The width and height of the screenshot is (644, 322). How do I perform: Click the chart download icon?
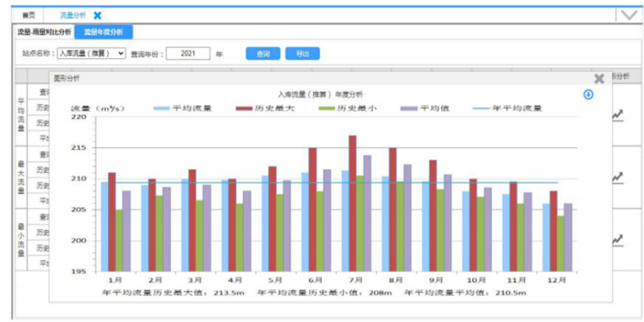588,94
